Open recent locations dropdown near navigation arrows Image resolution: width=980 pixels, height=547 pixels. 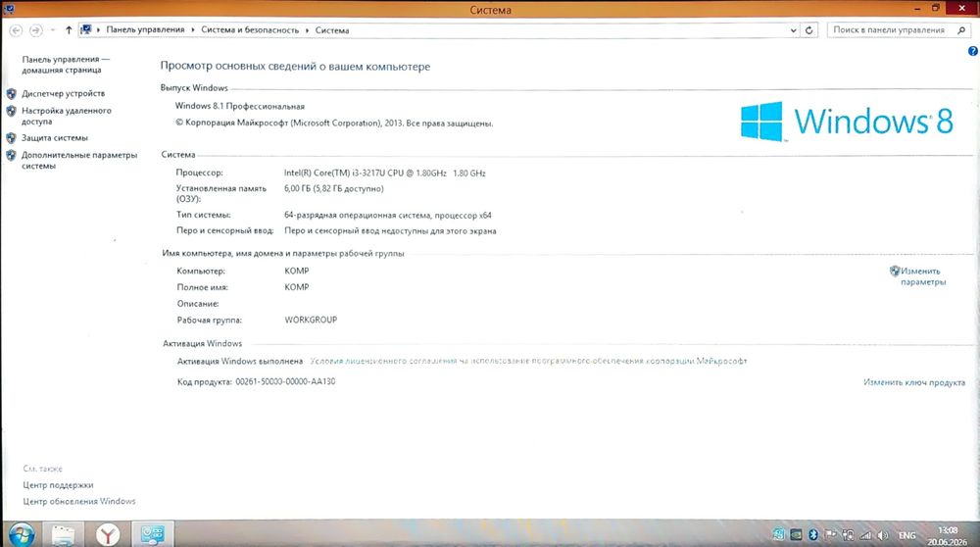point(53,30)
